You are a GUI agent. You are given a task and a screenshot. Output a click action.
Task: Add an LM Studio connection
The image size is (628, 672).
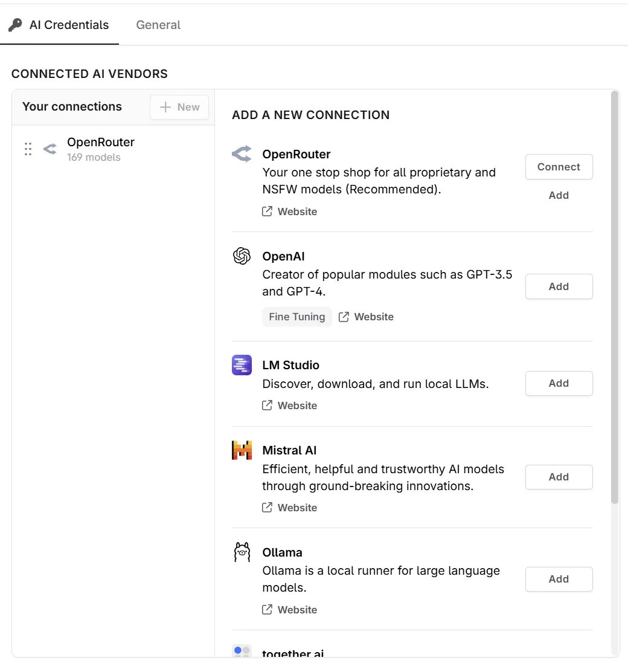559,383
